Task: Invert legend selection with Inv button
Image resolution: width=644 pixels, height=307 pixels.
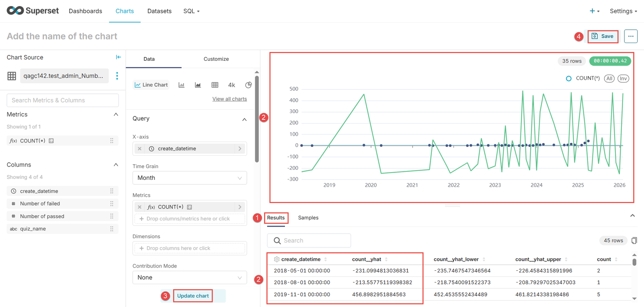Action: 623,78
